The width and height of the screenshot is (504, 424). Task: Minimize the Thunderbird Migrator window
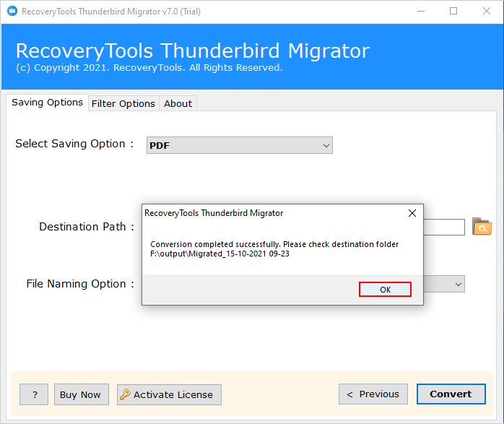click(x=421, y=12)
